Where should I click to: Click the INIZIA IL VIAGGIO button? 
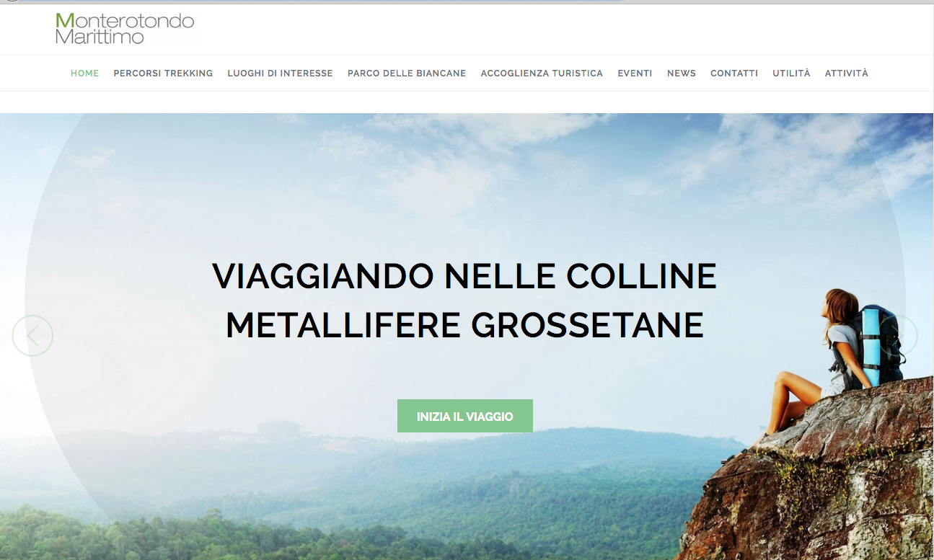tap(465, 416)
